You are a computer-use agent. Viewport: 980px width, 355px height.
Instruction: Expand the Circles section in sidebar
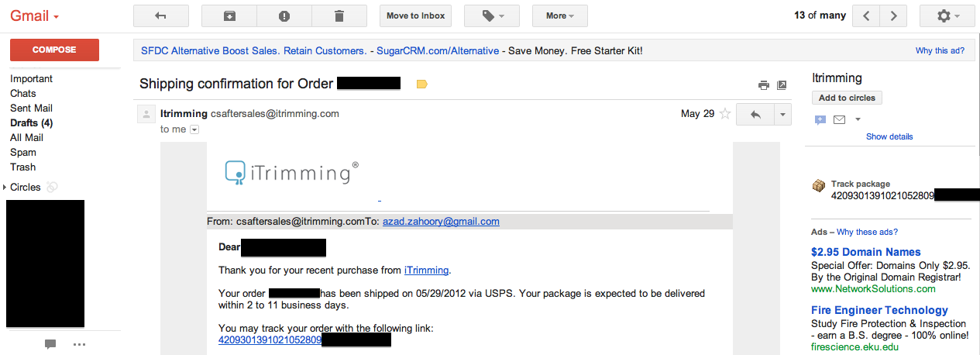pos(5,188)
